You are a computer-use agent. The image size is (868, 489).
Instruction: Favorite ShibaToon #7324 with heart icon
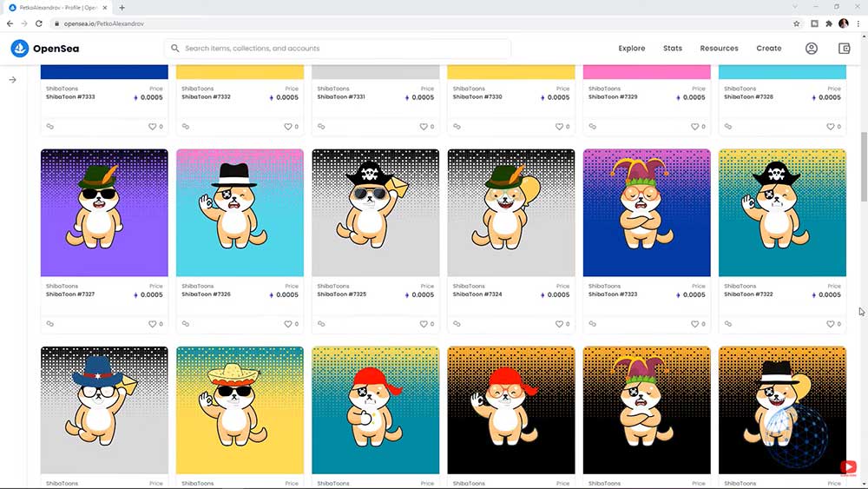pos(559,324)
